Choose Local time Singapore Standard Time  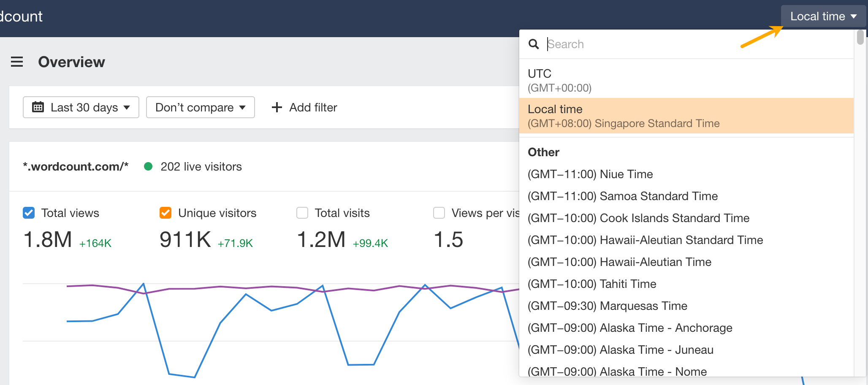pos(686,116)
